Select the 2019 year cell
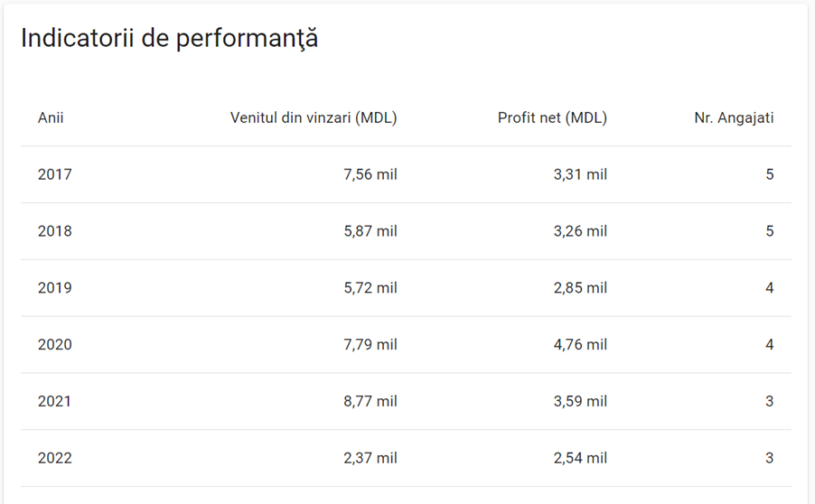This screenshot has width=815, height=504. [54, 288]
